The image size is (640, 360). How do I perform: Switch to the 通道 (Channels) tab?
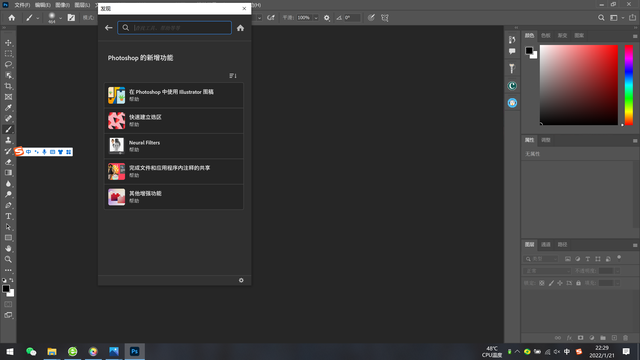pos(546,244)
